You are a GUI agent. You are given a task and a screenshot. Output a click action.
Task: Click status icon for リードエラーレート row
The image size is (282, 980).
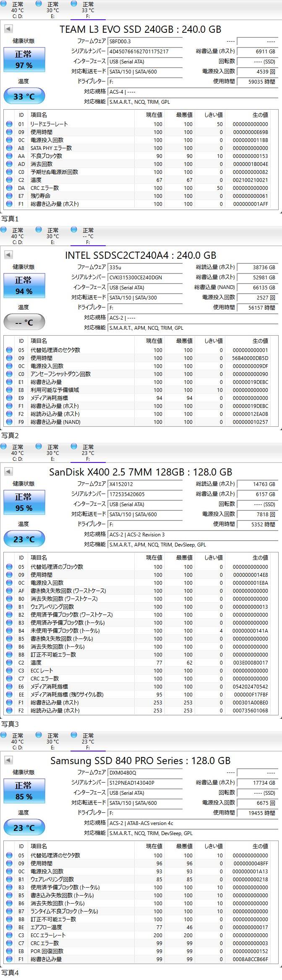pyautogui.click(x=9, y=124)
